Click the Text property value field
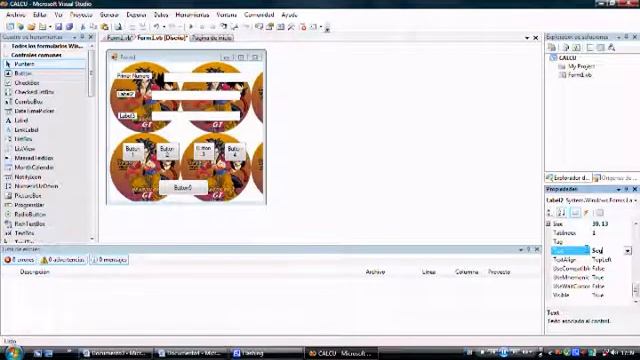The height and width of the screenshot is (360, 640). pyautogui.click(x=607, y=251)
